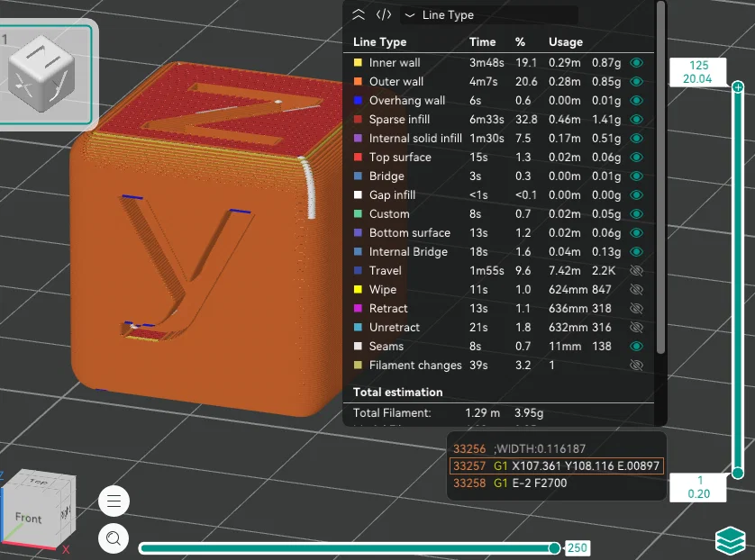Click the top handle of layer slider
Image resolution: width=755 pixels, height=560 pixels.
coord(738,87)
